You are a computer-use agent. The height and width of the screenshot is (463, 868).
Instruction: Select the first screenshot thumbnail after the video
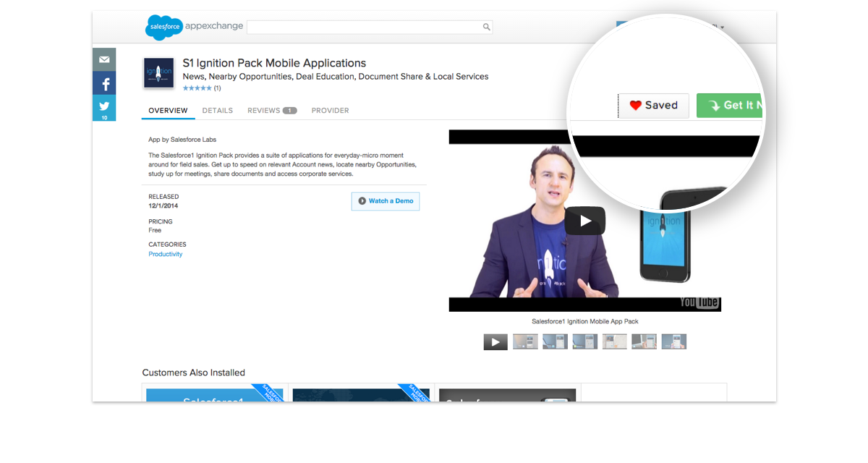coord(525,341)
